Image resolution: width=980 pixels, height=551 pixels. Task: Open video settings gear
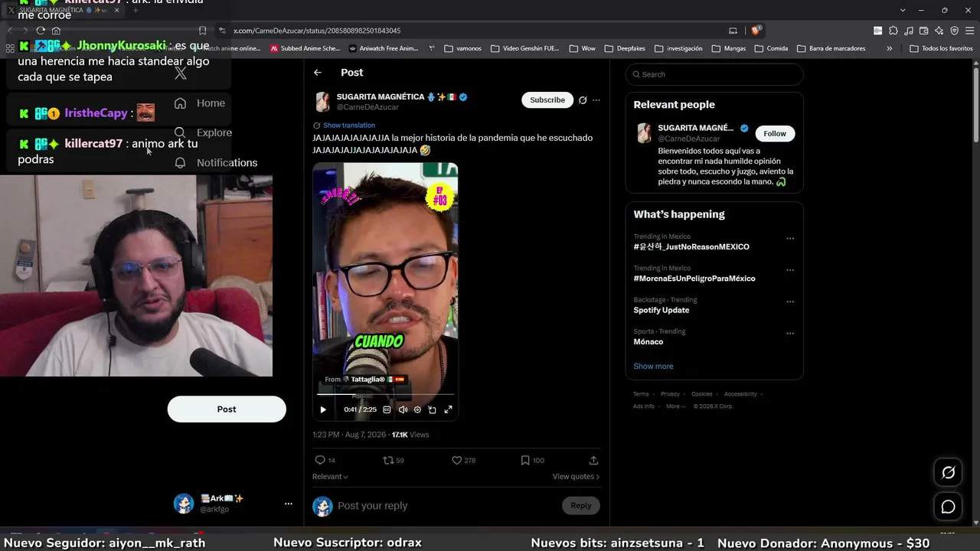click(417, 409)
